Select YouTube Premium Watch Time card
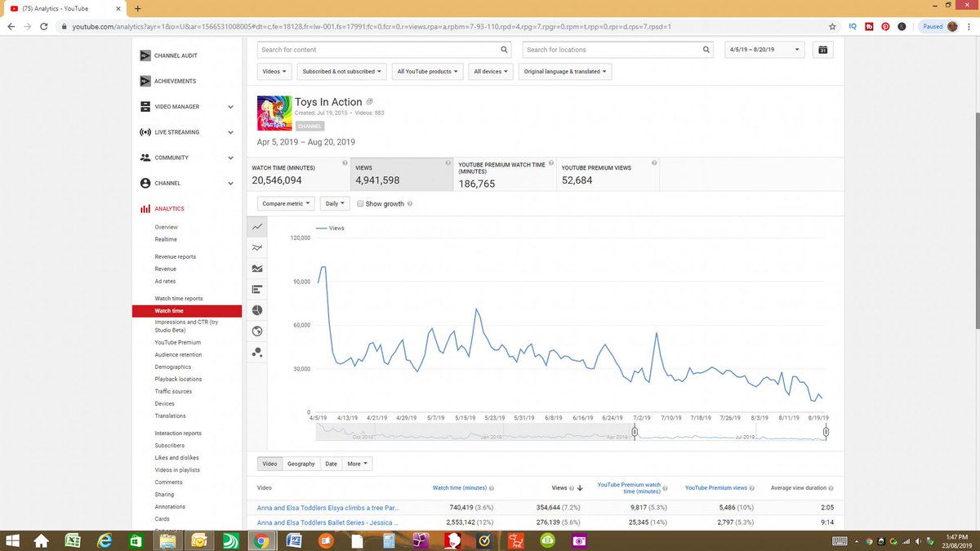 click(x=505, y=174)
